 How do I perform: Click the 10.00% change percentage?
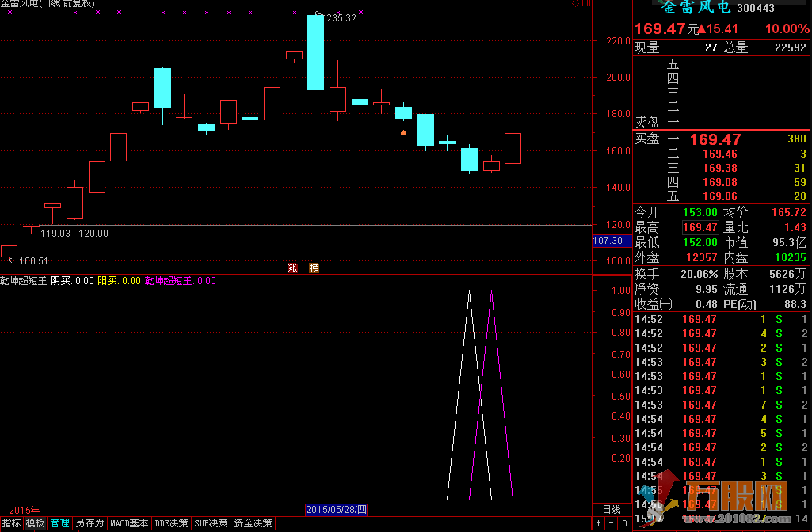coord(787,29)
